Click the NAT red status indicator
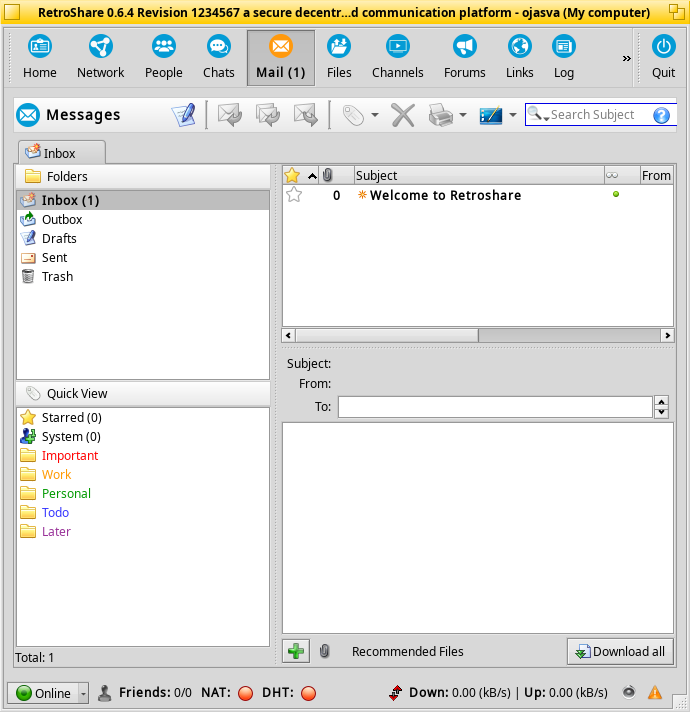This screenshot has height=712, width=690. (246, 693)
